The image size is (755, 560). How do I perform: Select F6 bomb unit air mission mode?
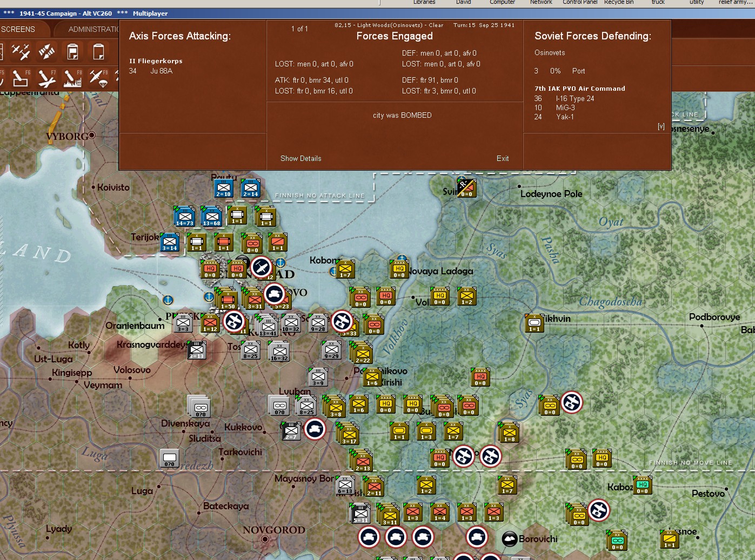coord(21,79)
